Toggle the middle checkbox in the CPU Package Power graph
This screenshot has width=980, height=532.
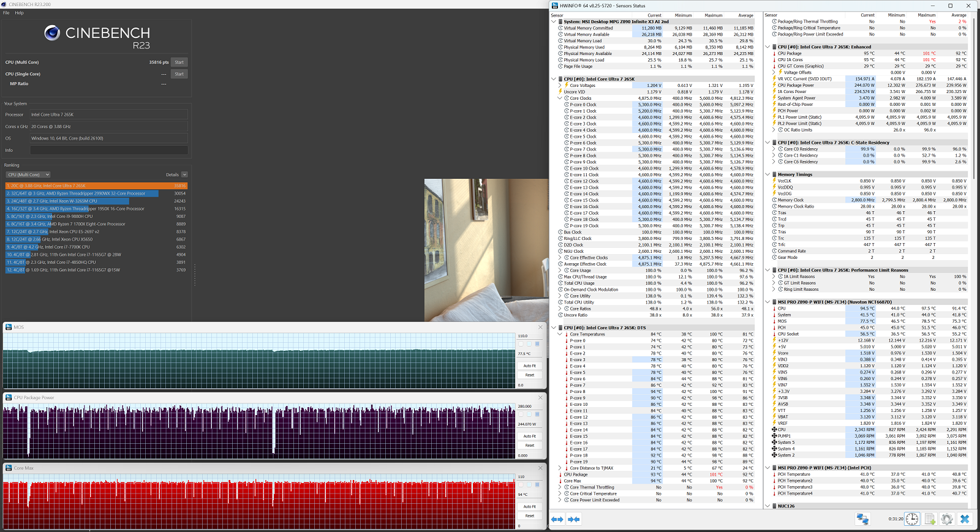click(x=529, y=414)
